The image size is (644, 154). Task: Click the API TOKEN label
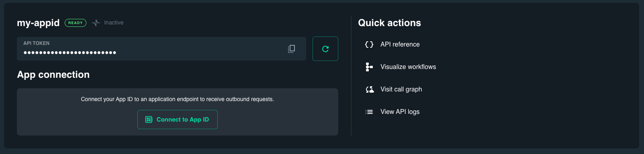37,43
